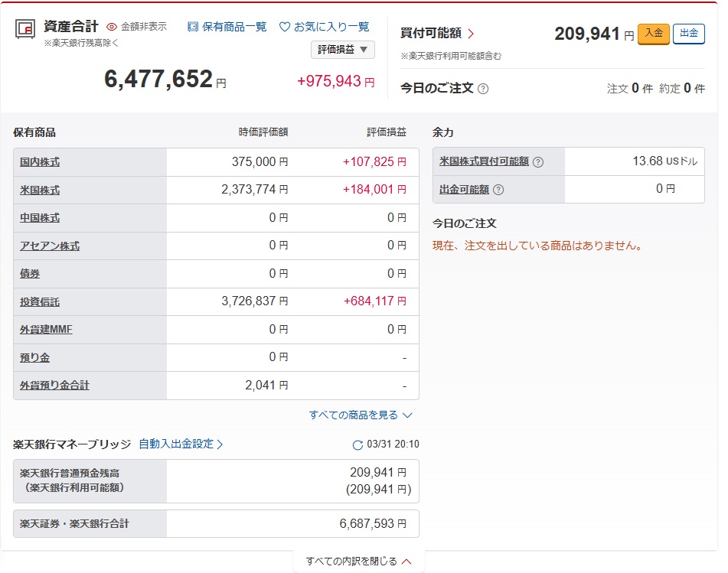Click the 入金 deposit button

click(x=654, y=34)
